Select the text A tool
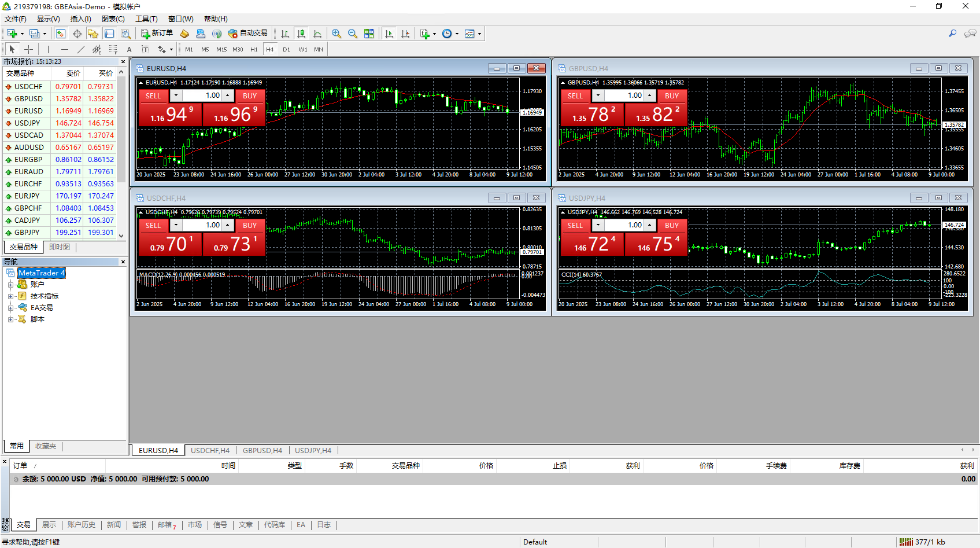Screen dimensions: 980x548 click(x=129, y=49)
